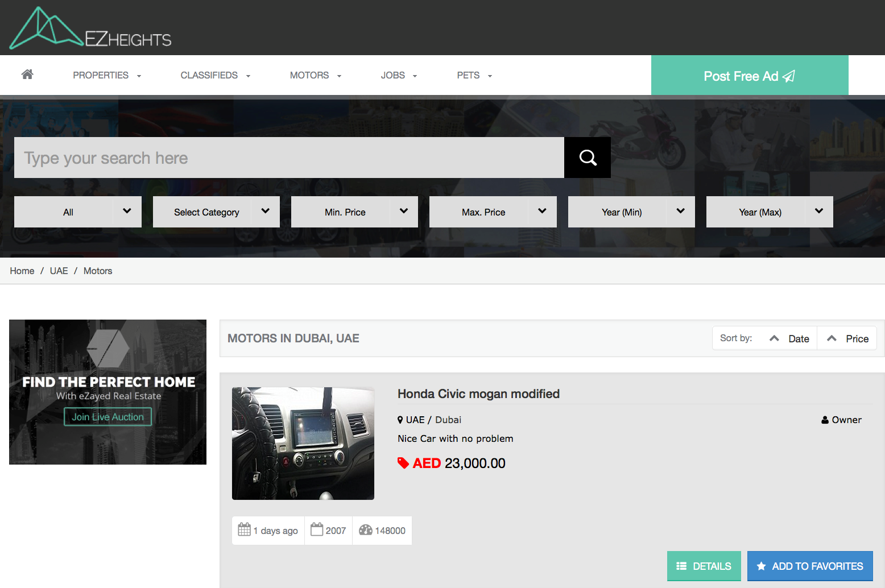Click the Dubai location link
Screen dimensions: 885x588
(448, 420)
